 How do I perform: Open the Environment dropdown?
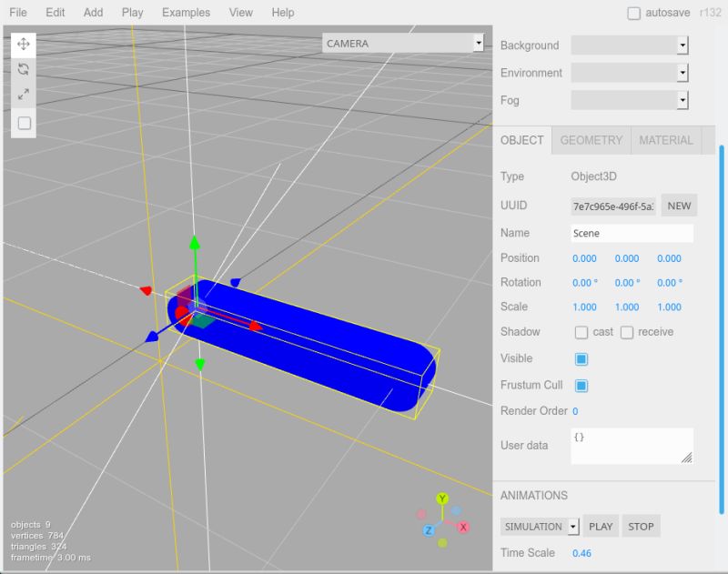tap(630, 73)
